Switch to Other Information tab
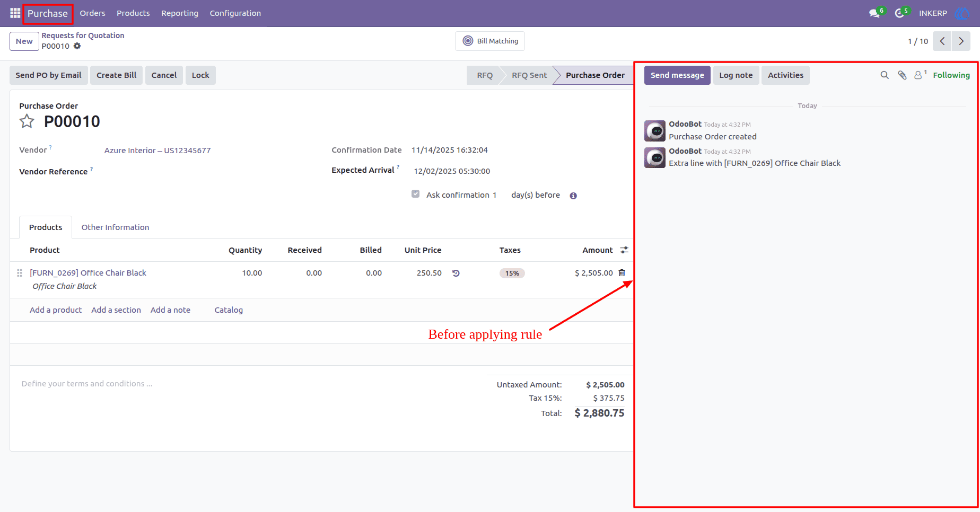This screenshot has height=512, width=980. (x=115, y=227)
